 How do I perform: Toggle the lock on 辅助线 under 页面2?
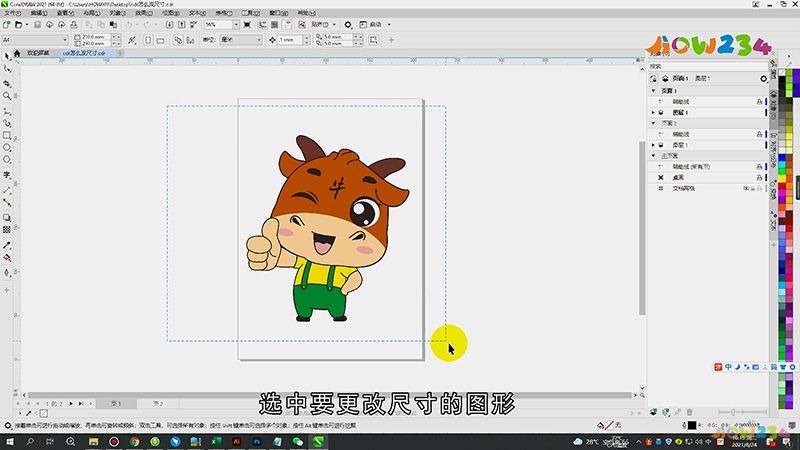click(x=759, y=134)
